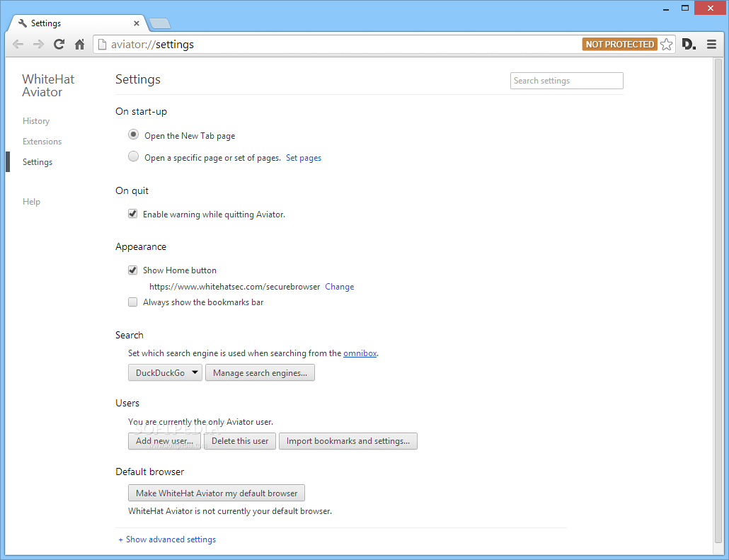
Task: Click text 'WhiteHat Aviator is not currently your default browser.'
Action: click(x=230, y=511)
